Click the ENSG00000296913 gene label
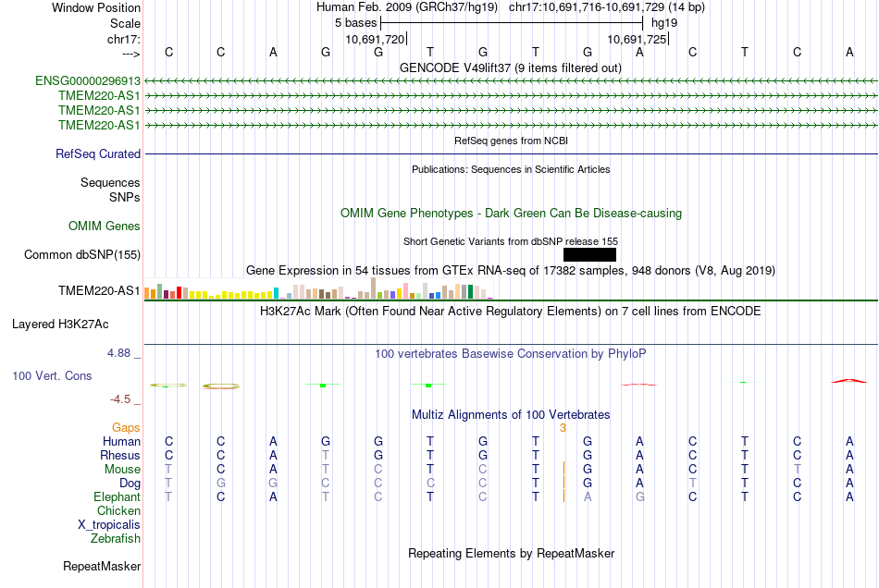 [x=88, y=81]
